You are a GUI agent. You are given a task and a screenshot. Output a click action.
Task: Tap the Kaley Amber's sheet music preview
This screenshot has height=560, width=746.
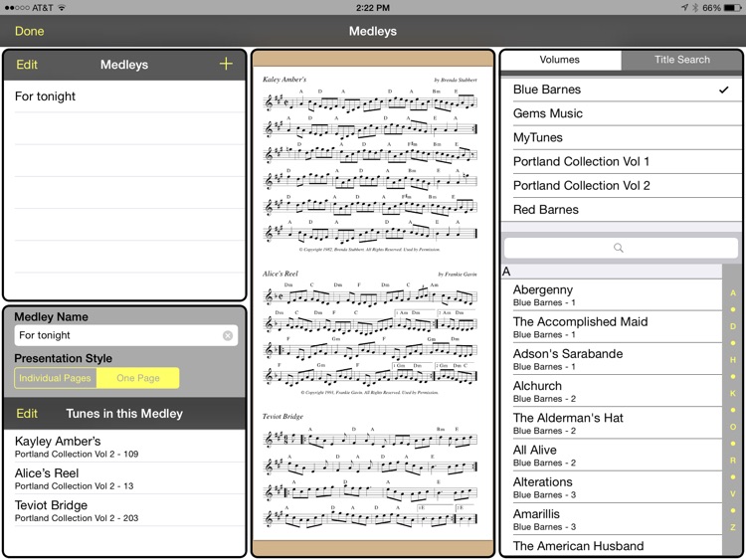[x=370, y=164]
